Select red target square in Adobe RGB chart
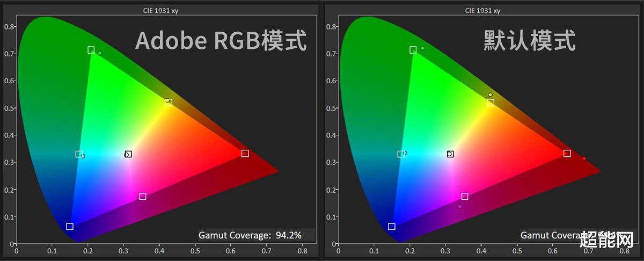 245,154
